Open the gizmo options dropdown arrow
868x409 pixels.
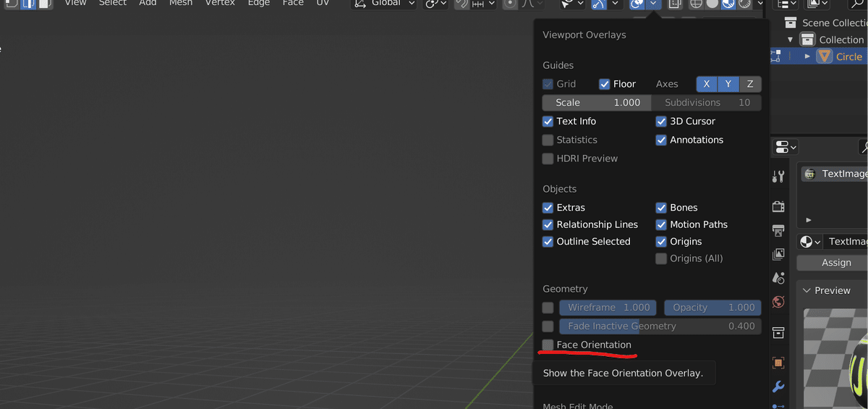(614, 4)
